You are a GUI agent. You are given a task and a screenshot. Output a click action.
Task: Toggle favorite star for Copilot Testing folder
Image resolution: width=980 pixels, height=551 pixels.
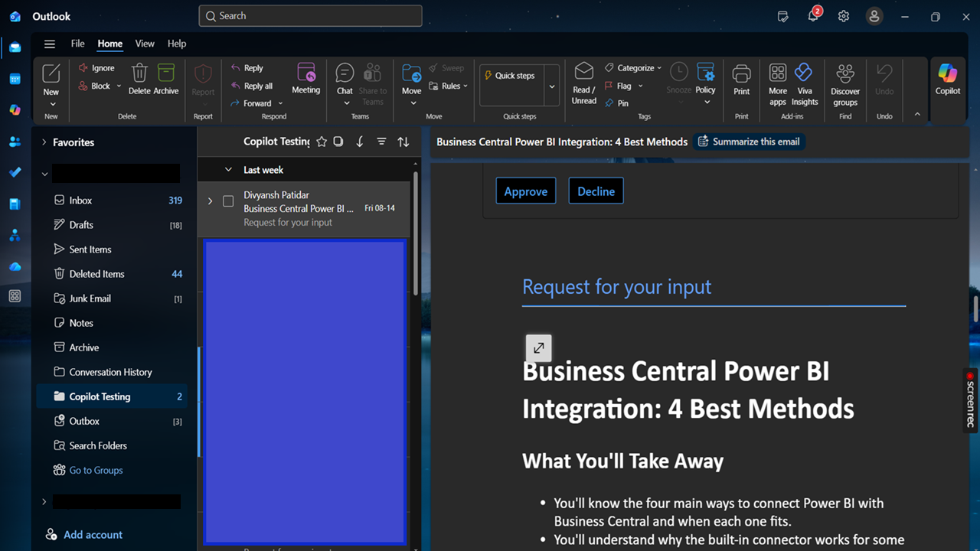coord(322,142)
